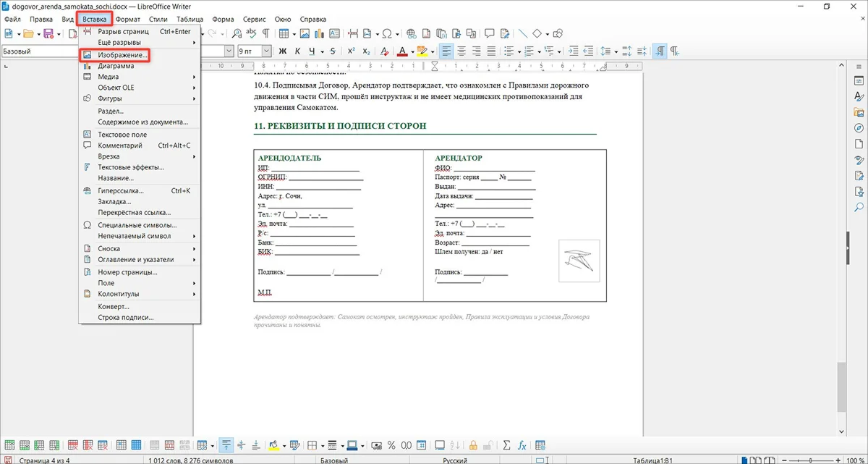Open the sidebar Navigator compass icon

point(859,128)
